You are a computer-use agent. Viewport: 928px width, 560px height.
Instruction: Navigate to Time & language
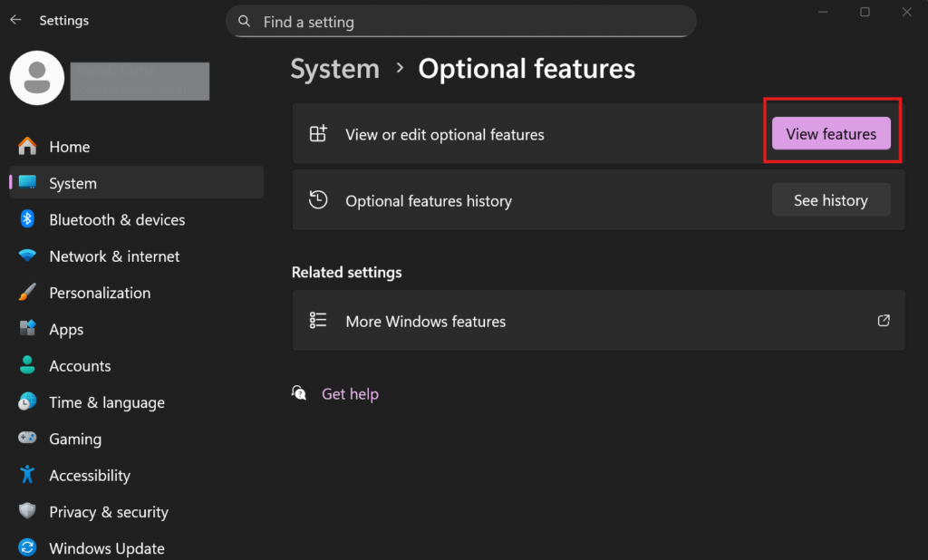coord(107,402)
